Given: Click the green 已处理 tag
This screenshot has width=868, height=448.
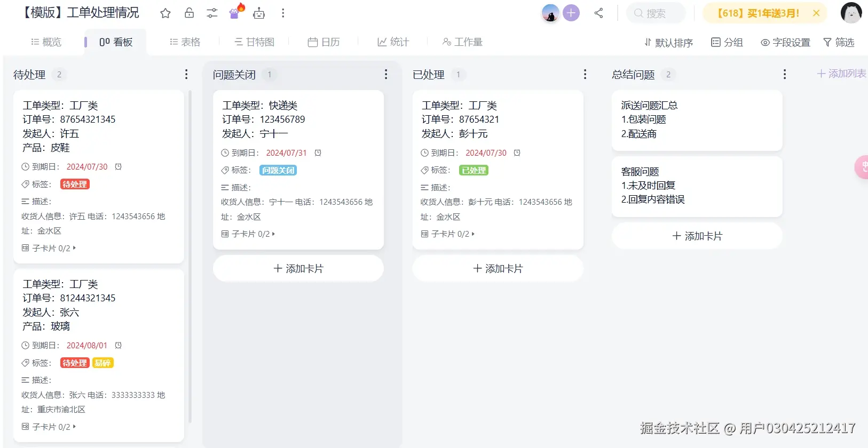Looking at the screenshot, I should (x=474, y=171).
